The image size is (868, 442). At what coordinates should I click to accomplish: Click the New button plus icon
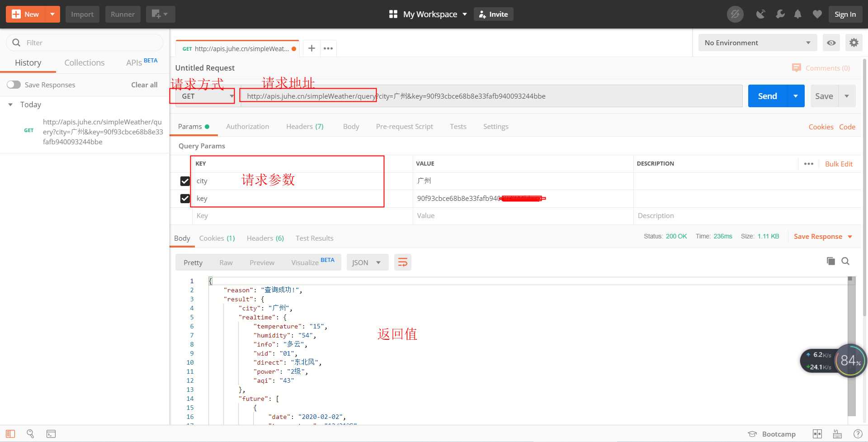[16, 14]
